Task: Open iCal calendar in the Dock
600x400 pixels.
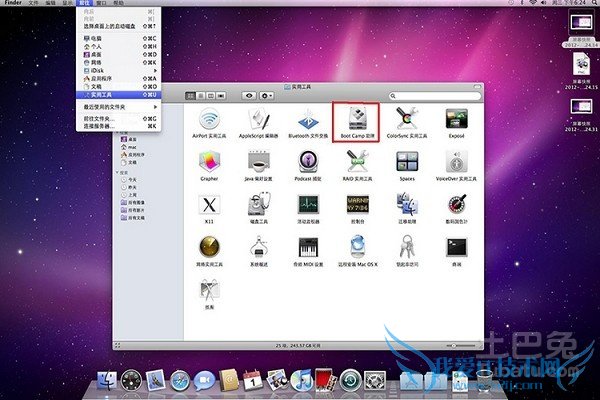Action: click(x=253, y=380)
